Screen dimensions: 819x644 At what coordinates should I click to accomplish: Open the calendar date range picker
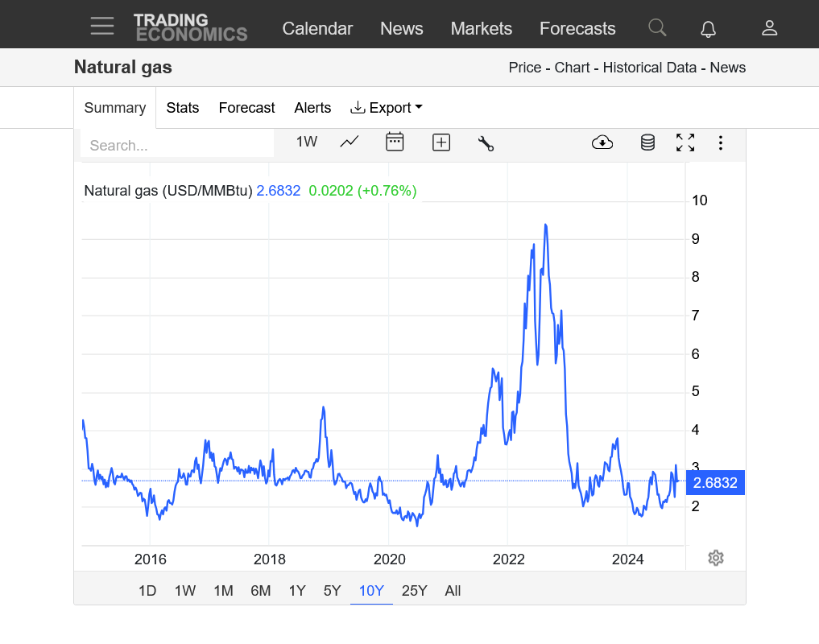[x=395, y=142]
